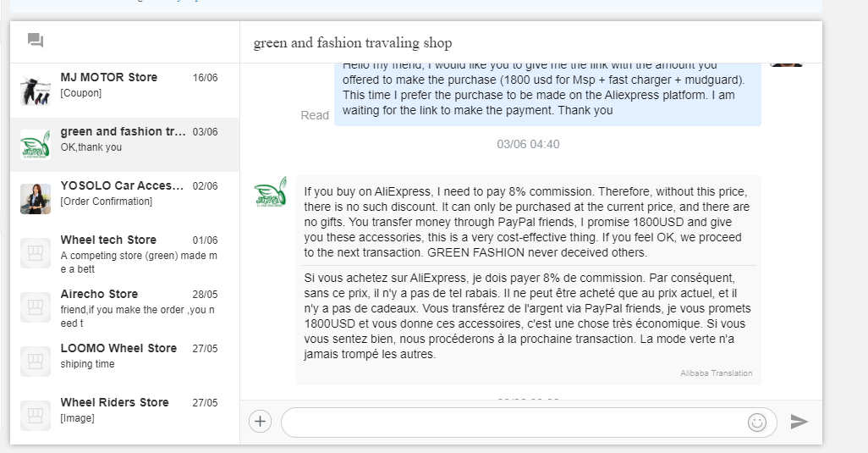The width and height of the screenshot is (868, 453).
Task: Click the 03/06 04:40 timestamp
Action: tap(528, 145)
